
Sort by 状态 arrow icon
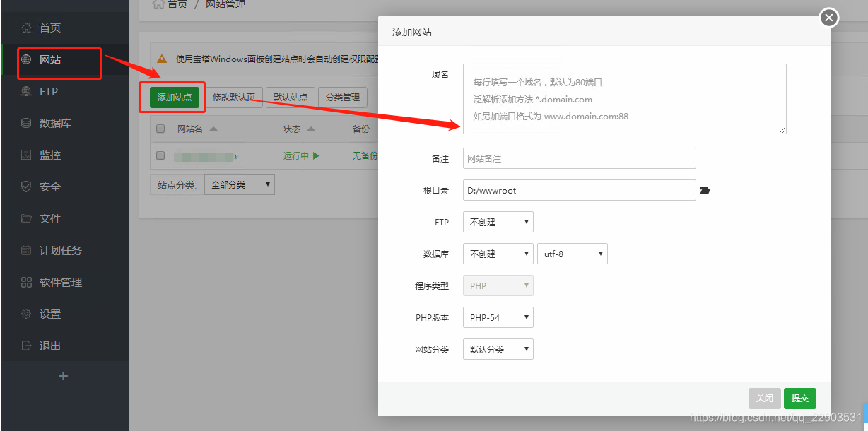point(311,129)
